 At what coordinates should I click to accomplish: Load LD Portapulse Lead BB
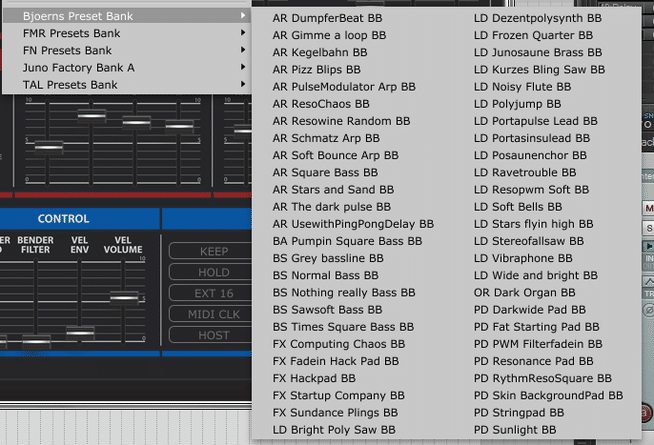click(536, 121)
